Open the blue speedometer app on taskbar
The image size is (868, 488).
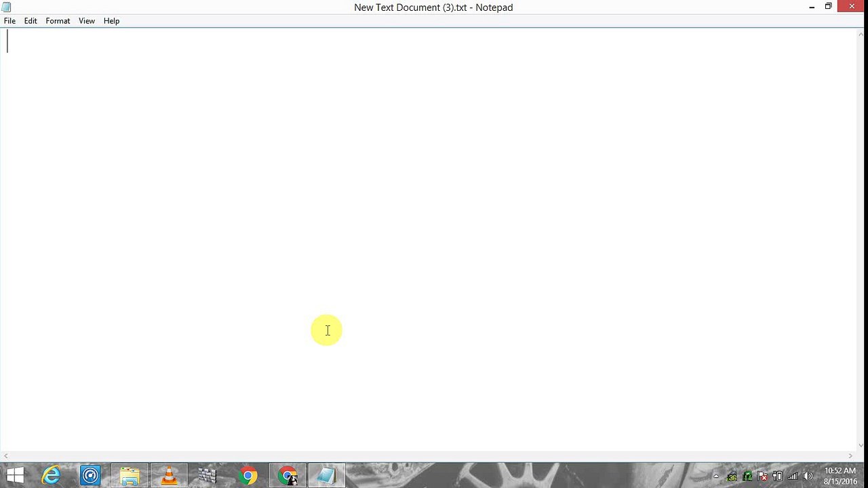pos(90,476)
